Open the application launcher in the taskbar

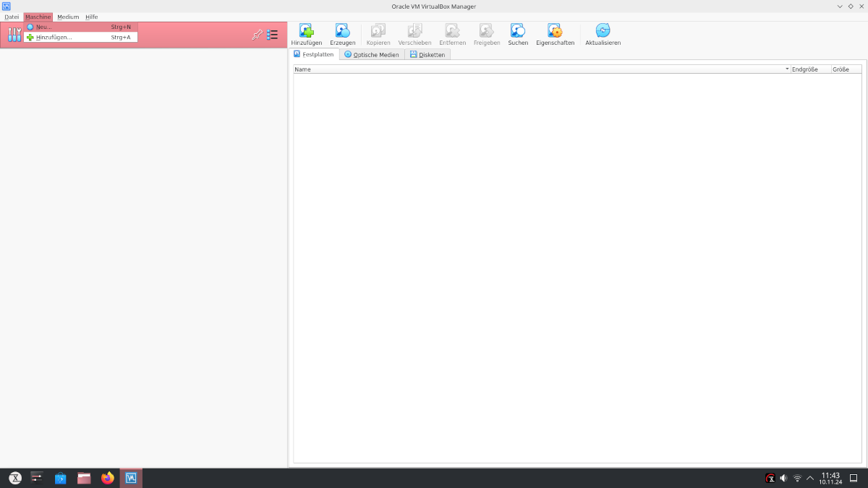(x=15, y=478)
